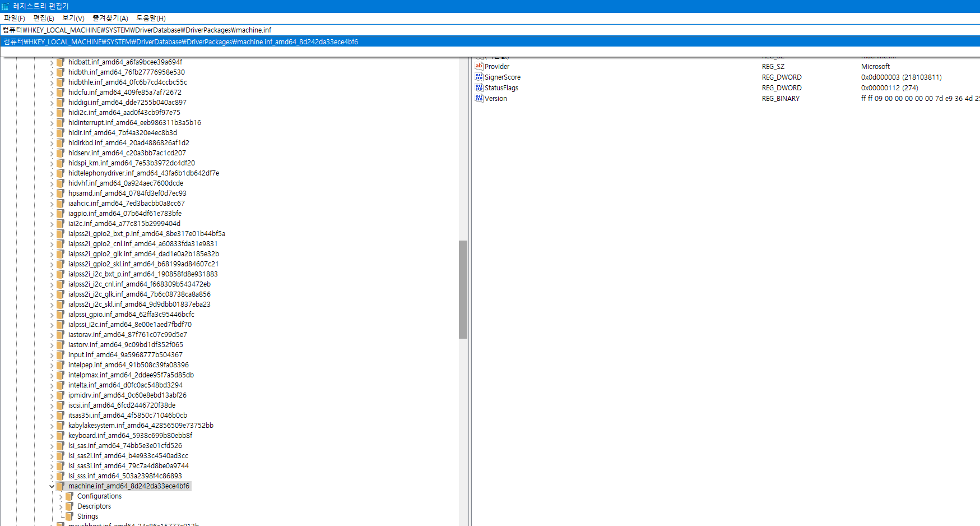The height and width of the screenshot is (526, 980).
Task: Select ialpss2i_i2c_cnl.inf_amd64_f668309b543472eb key
Action: 140,284
